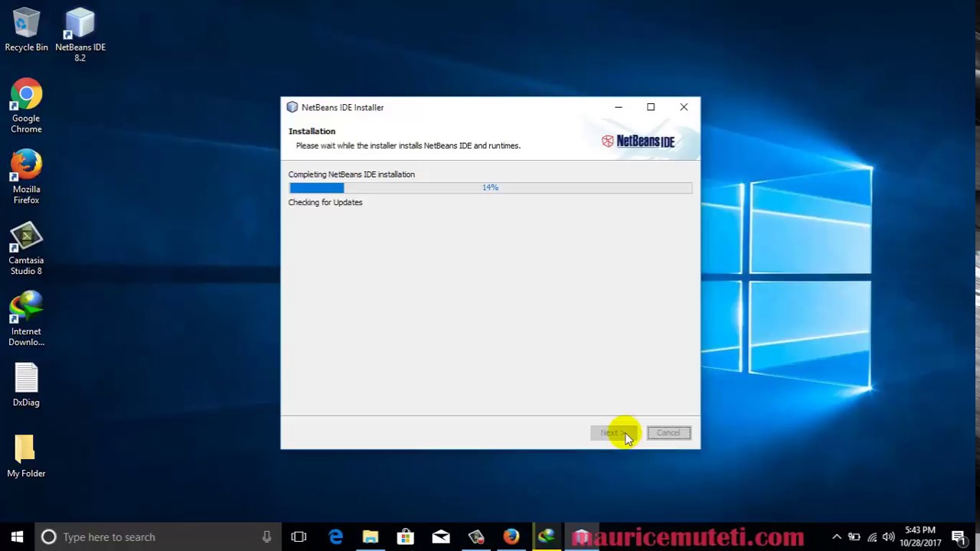
Task: Launch Microsoft Edge from the taskbar
Action: (335, 536)
